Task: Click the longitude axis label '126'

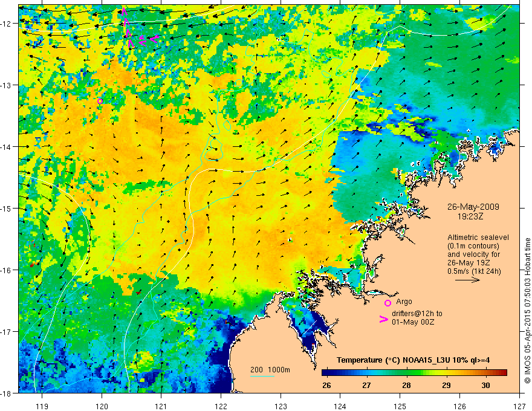Action: click(x=459, y=406)
